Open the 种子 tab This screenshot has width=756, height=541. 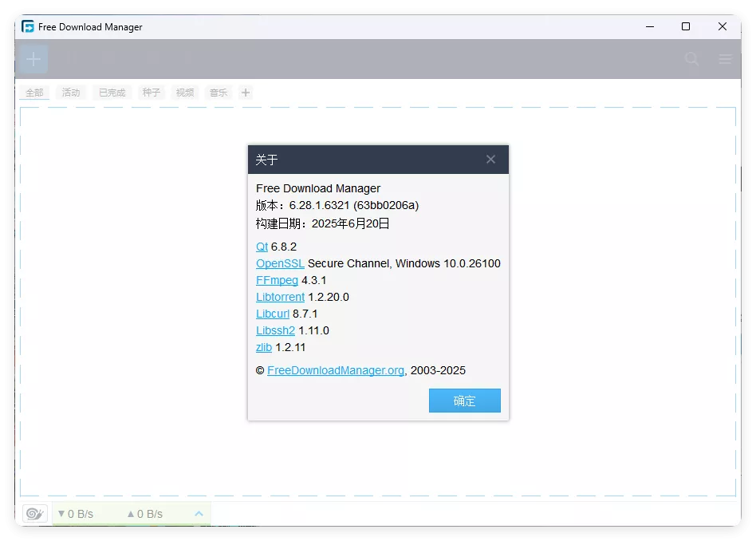click(151, 93)
